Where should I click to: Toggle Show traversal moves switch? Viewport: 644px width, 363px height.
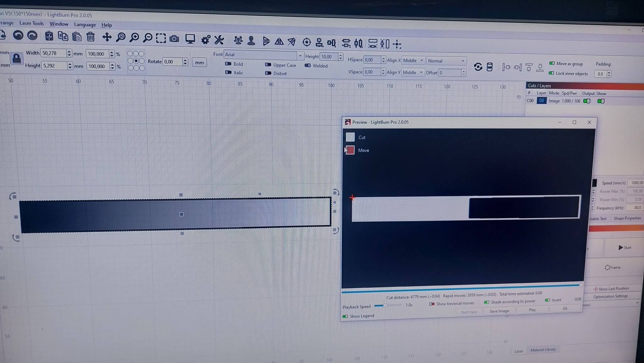pyautogui.click(x=432, y=304)
